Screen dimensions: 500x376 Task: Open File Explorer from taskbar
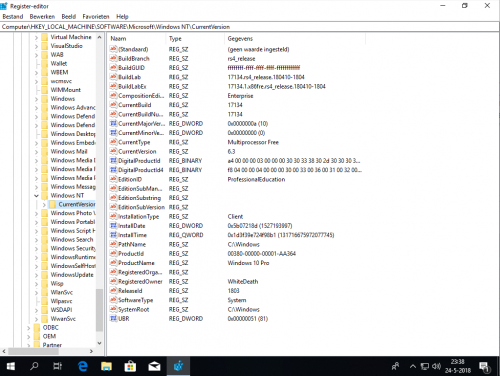[106, 366]
